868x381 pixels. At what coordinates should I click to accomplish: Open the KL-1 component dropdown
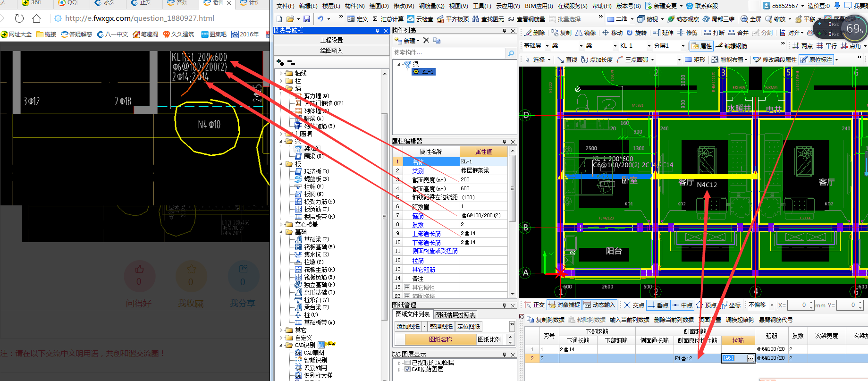click(648, 46)
